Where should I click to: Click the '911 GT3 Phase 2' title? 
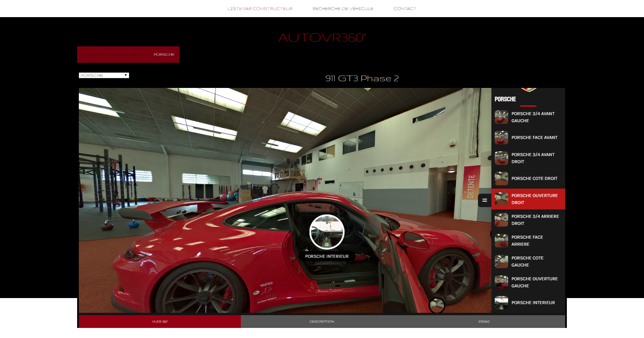click(x=362, y=79)
